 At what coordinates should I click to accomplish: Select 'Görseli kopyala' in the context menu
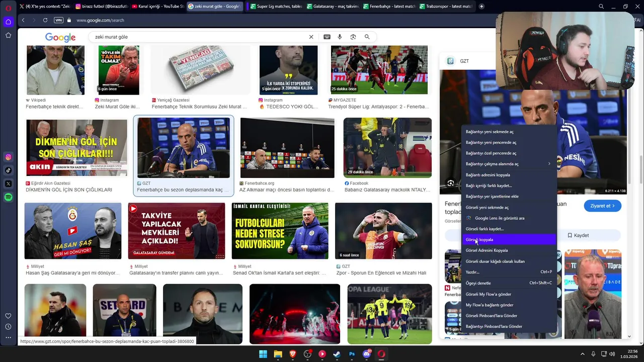(509, 239)
